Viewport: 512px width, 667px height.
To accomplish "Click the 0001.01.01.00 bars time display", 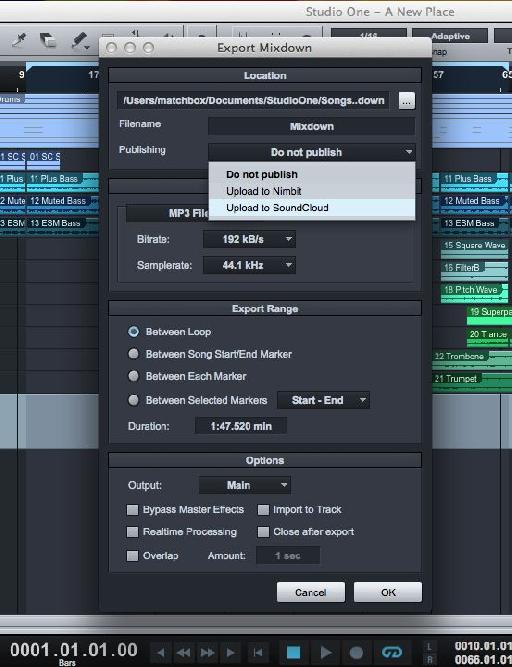I will [74, 650].
